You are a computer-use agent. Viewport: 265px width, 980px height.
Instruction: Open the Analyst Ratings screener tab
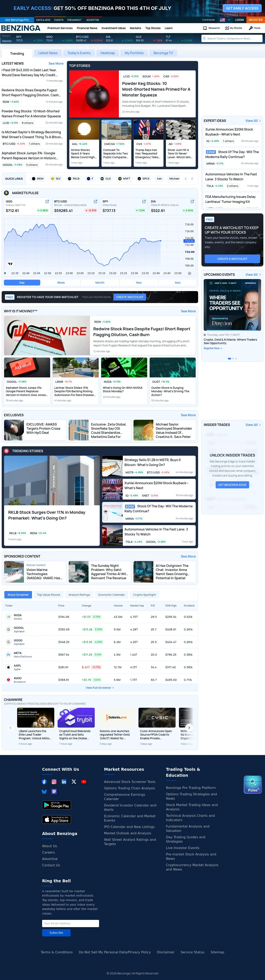pos(79,595)
